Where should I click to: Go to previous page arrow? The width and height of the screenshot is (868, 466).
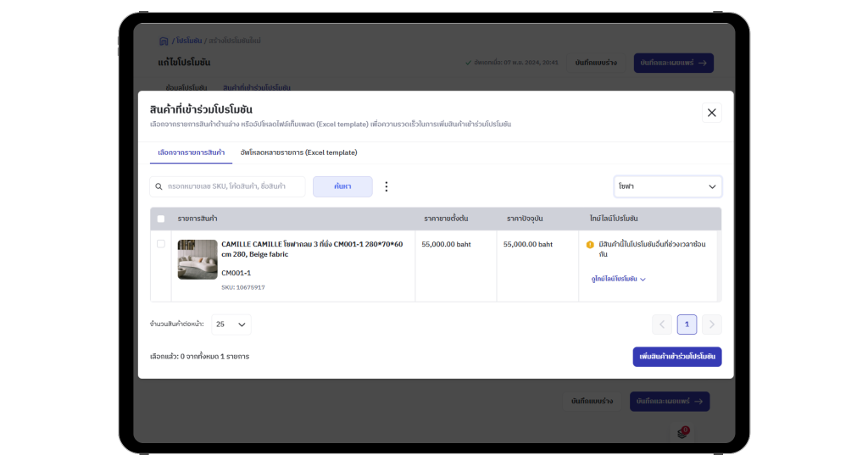(661, 325)
